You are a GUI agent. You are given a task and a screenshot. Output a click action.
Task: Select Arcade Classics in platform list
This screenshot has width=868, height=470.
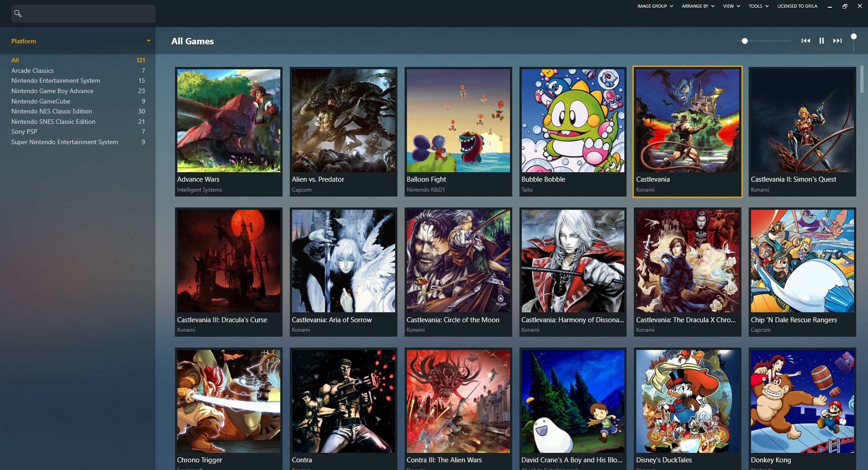[x=33, y=70]
